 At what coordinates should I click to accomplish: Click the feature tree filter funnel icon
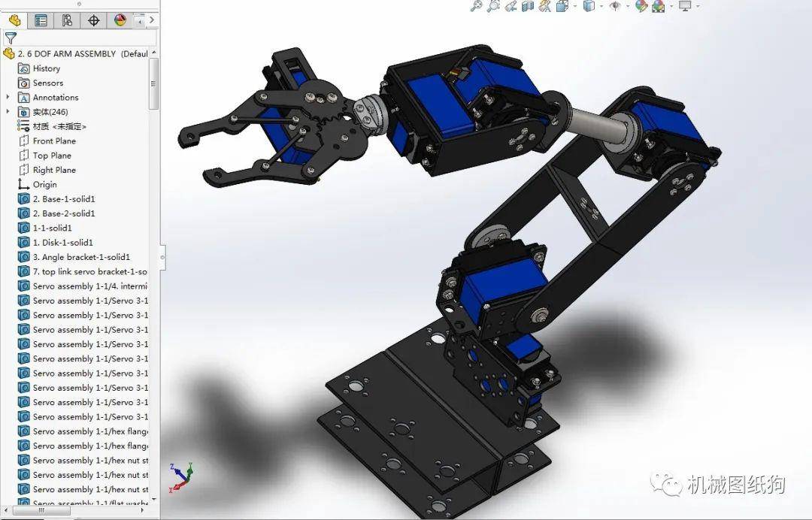pyautogui.click(x=10, y=38)
